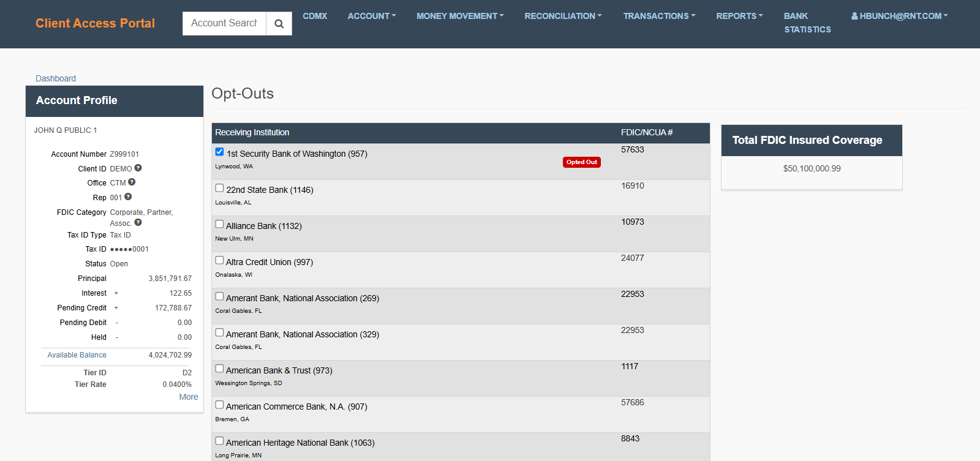Screen dimensions: 980x461
Task: Click the JOHN Q PUBLIC 1 name
Action: point(66,130)
